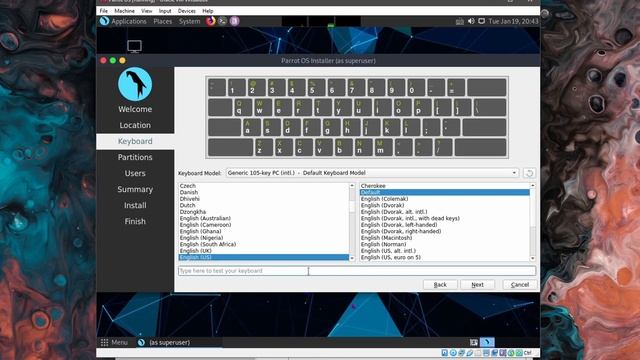Click the purple launcher icon beside terminal
This screenshot has height=360, width=640.
coord(234,21)
